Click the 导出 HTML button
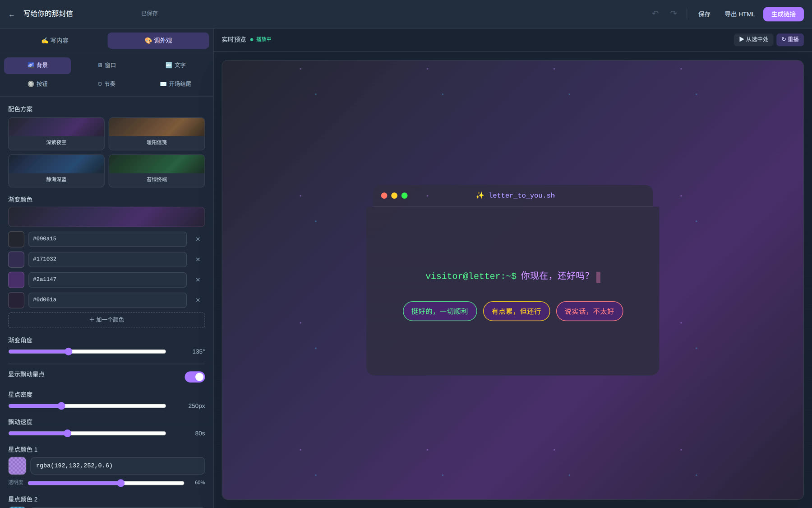 [x=739, y=14]
